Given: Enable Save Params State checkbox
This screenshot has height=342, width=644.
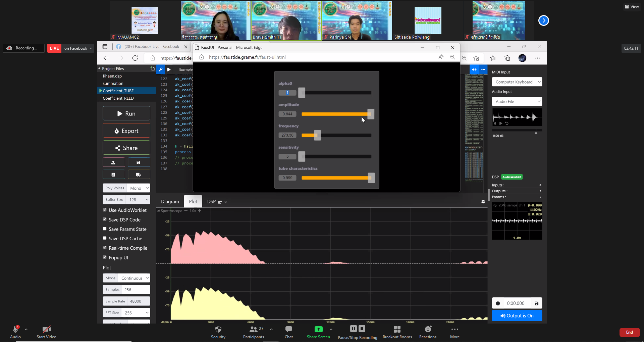Looking at the screenshot, I should pos(105,229).
